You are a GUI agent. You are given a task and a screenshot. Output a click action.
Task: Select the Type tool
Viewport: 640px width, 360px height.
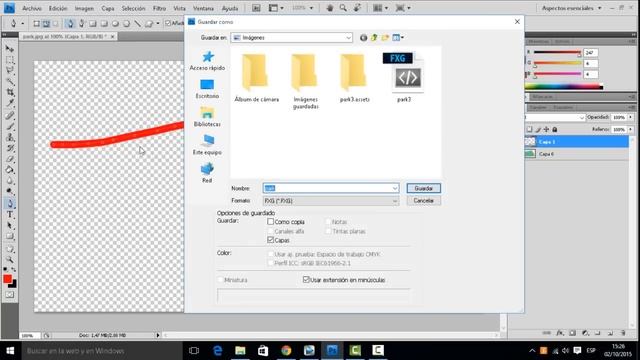click(10, 214)
